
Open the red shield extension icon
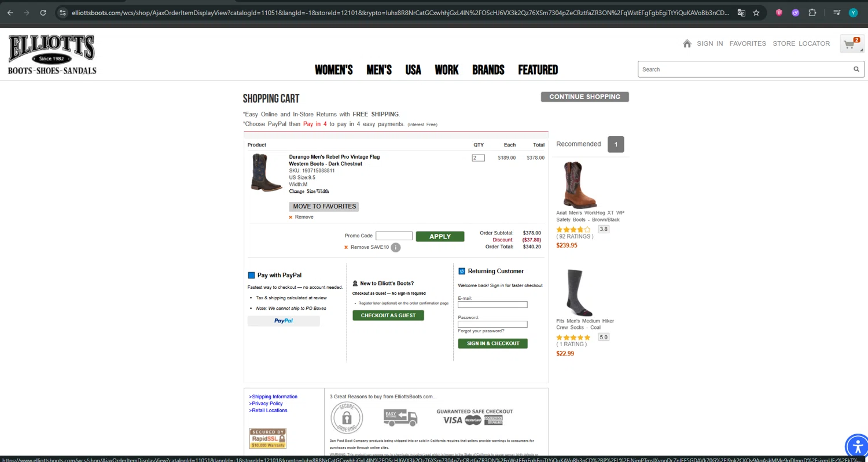click(x=779, y=12)
